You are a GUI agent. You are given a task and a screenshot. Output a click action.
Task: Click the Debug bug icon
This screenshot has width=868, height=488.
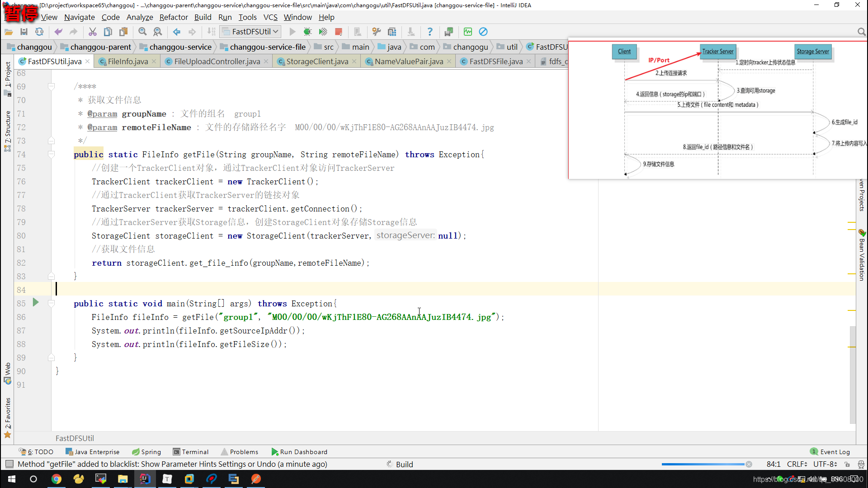pyautogui.click(x=307, y=32)
